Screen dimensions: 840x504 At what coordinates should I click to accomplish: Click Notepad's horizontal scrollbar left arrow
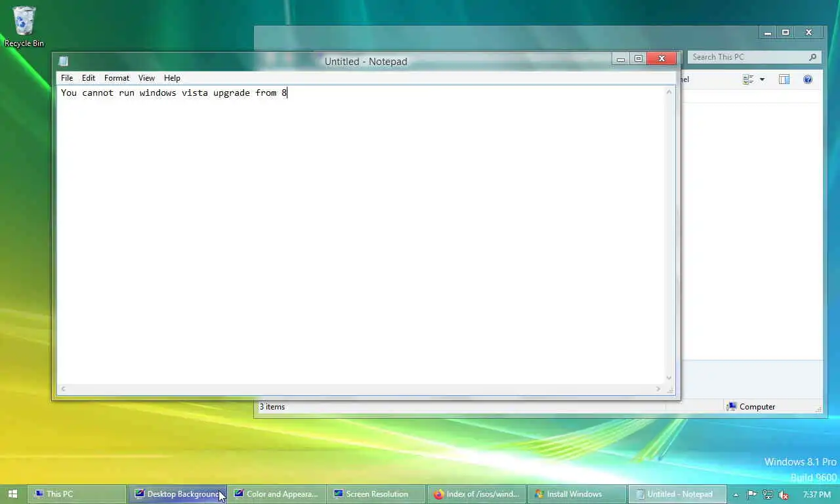tap(63, 389)
